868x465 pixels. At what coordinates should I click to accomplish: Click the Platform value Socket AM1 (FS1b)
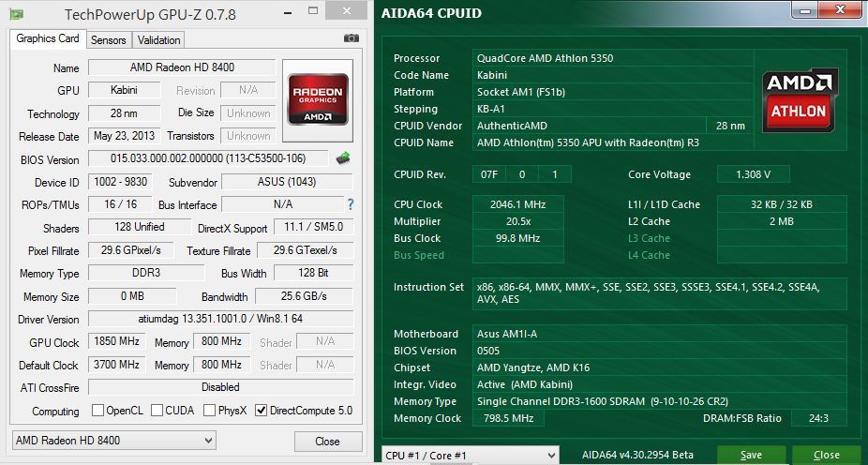(613, 92)
